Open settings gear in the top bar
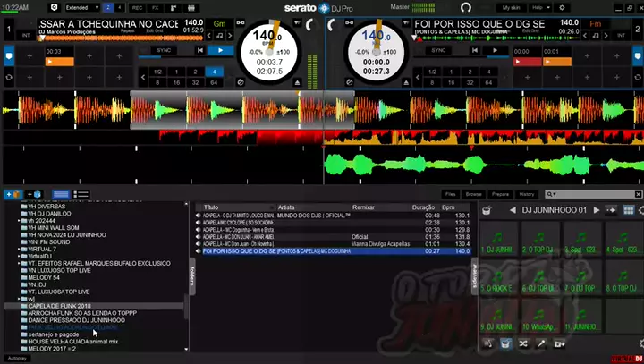644x364 pixels. [562, 8]
